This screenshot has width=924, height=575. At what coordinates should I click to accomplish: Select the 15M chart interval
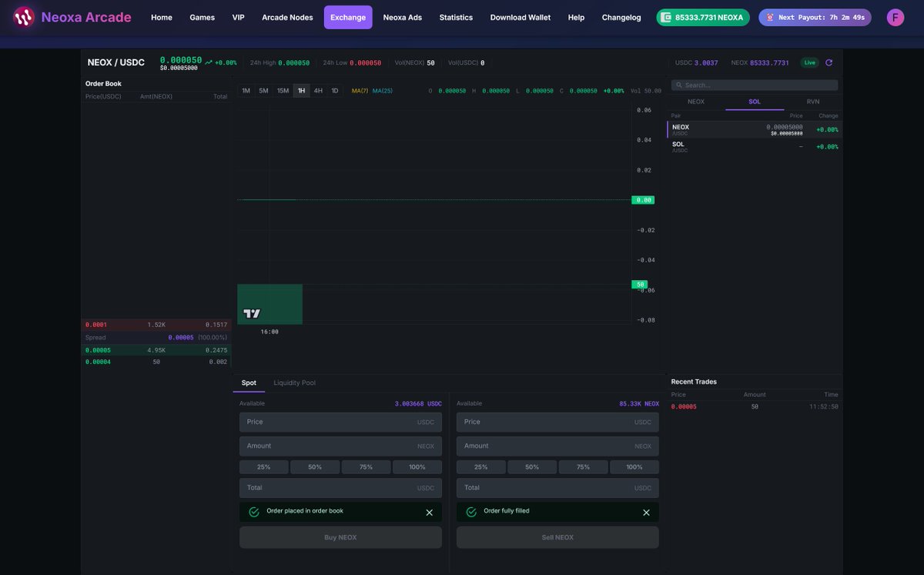[x=283, y=91]
